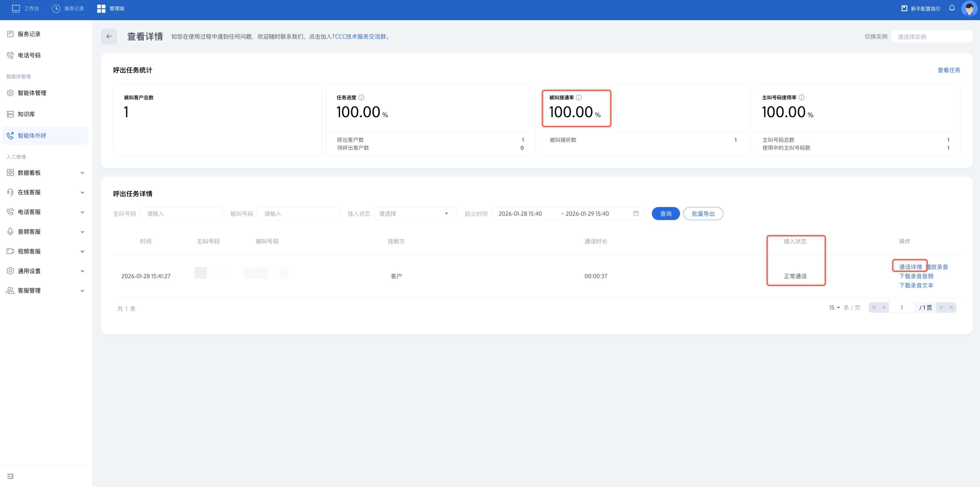Image resolution: width=980 pixels, height=487 pixels.
Task: Open the 15 条/页 page size dropdown
Action: click(834, 307)
